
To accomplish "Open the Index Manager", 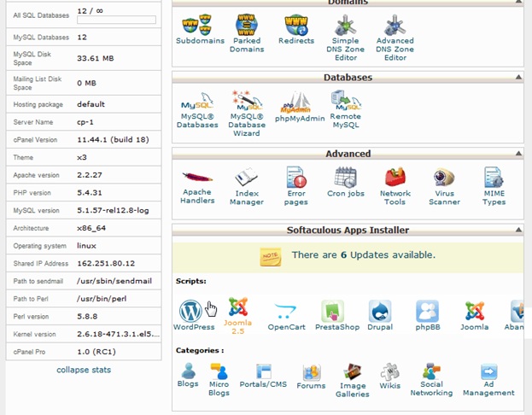I will pos(247,187).
